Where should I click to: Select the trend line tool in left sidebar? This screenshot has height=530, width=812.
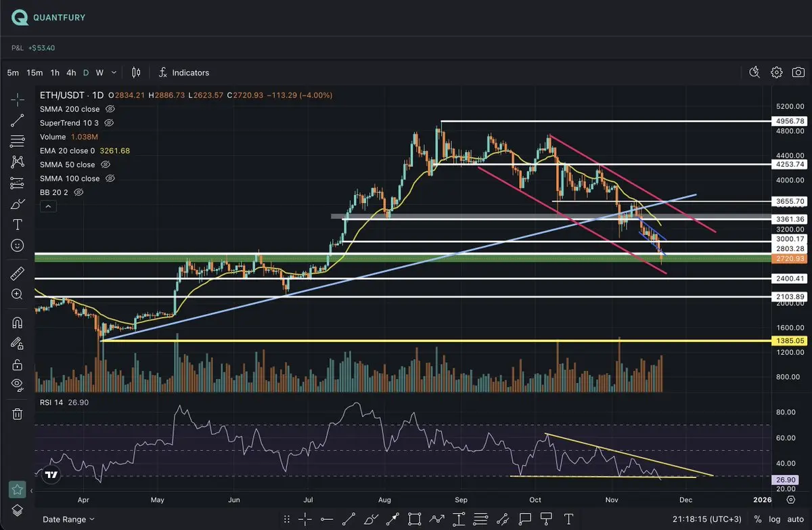[18, 120]
